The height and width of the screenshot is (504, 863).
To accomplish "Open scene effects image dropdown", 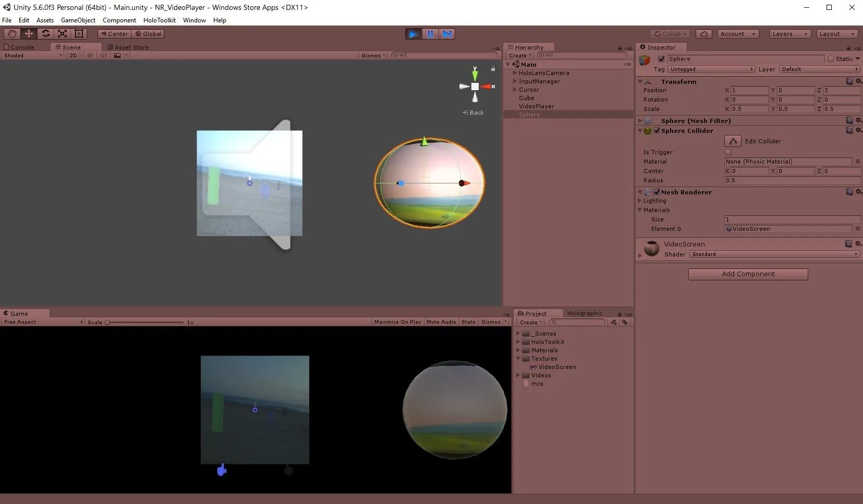I will click(x=120, y=55).
